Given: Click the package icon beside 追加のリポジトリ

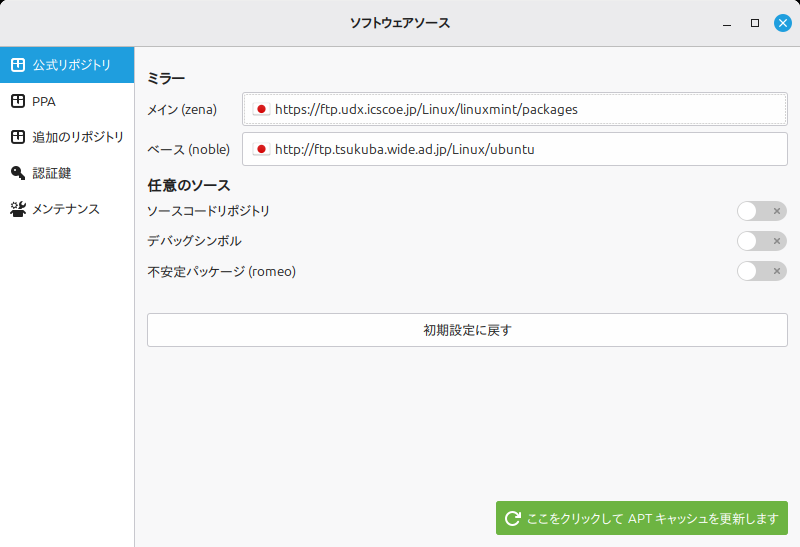Looking at the screenshot, I should 18,137.
